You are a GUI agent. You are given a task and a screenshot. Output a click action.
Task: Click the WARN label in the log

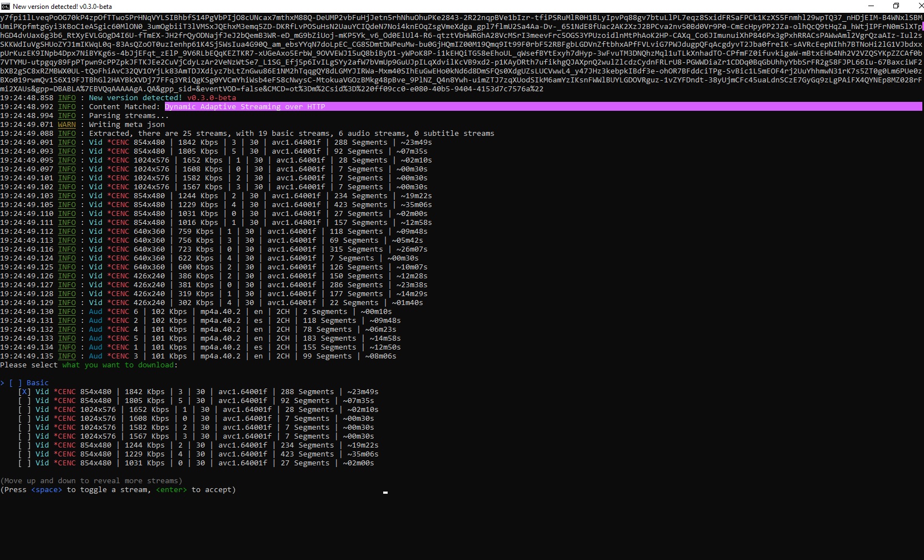coord(67,125)
